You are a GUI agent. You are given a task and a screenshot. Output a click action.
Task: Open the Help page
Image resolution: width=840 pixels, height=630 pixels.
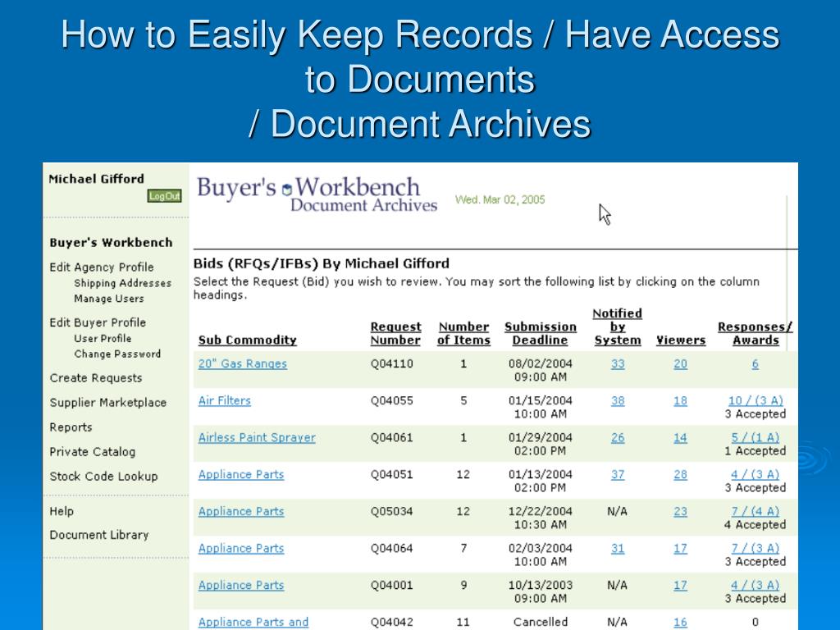62,511
